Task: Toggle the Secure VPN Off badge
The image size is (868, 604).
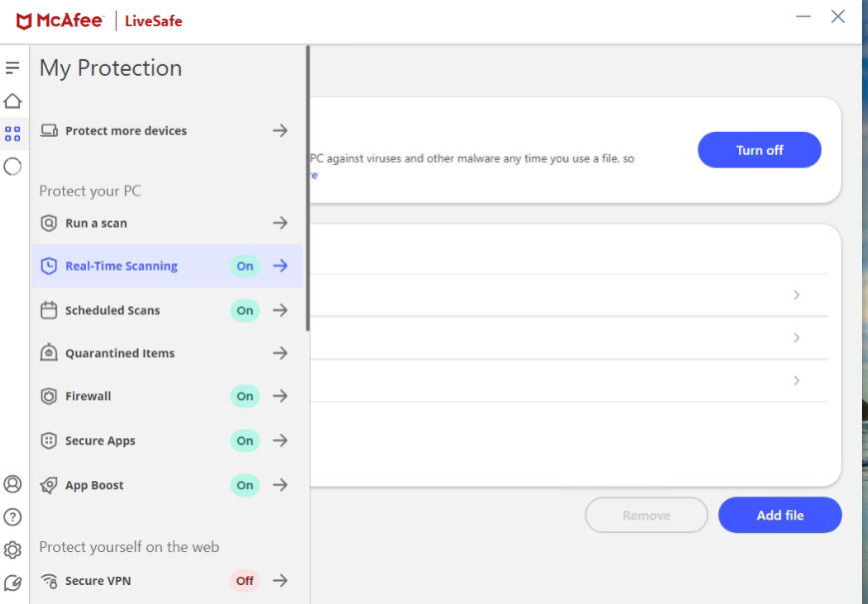Action: click(x=245, y=581)
